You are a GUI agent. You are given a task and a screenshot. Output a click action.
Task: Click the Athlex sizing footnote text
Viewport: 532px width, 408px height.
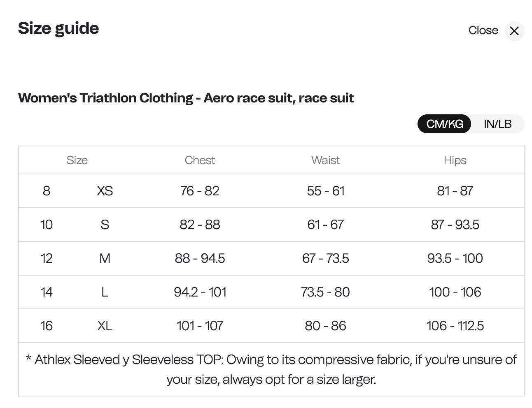coord(271,369)
